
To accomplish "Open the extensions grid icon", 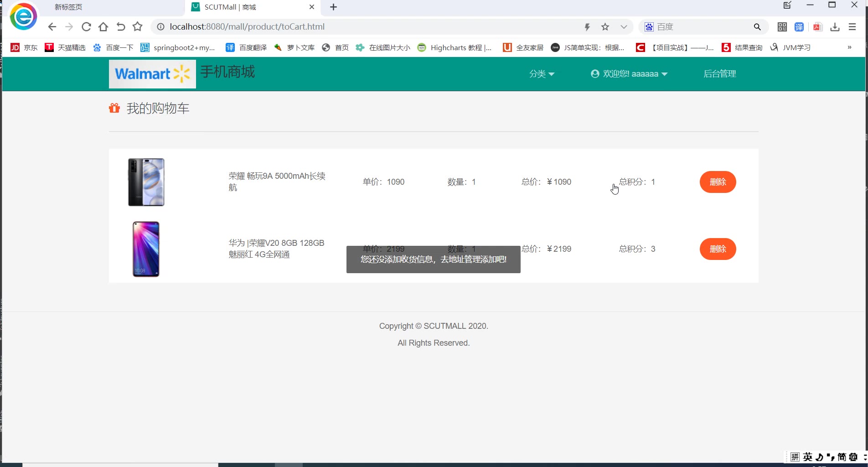I will [782, 27].
